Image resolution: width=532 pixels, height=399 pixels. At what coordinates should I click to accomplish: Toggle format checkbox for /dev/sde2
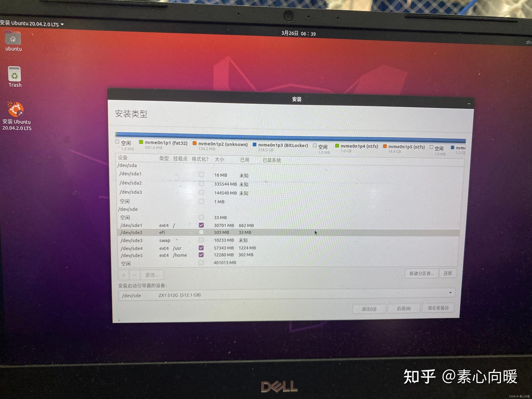(x=200, y=233)
